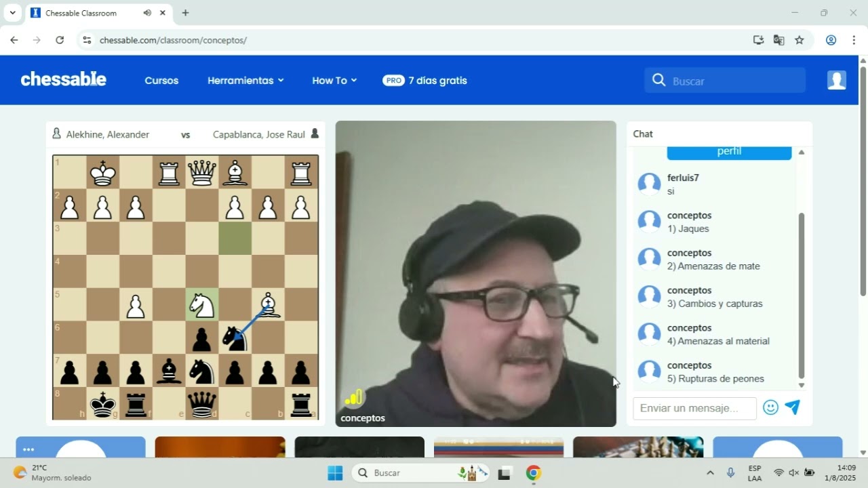Click the message '3) Cambios y capturas'

(x=715, y=304)
